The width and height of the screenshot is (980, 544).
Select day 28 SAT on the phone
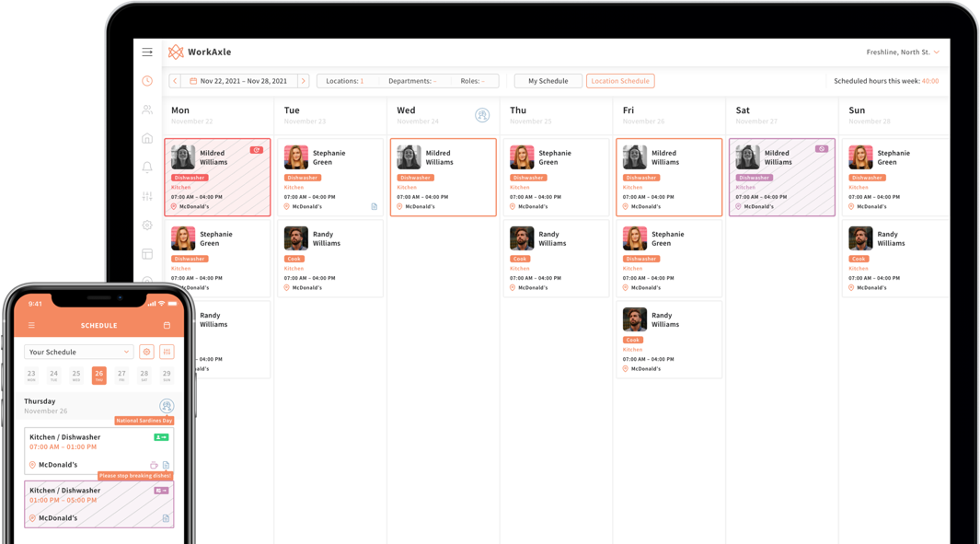(x=144, y=376)
